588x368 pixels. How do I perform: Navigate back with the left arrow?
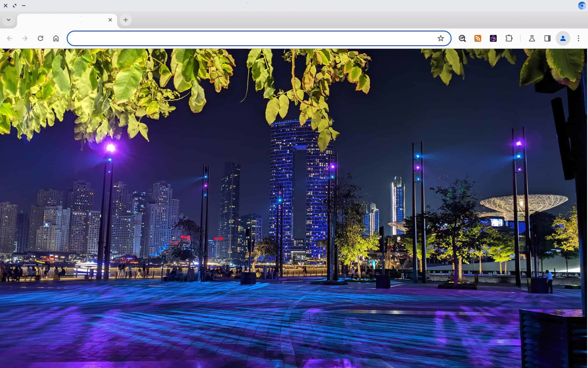[x=9, y=38]
